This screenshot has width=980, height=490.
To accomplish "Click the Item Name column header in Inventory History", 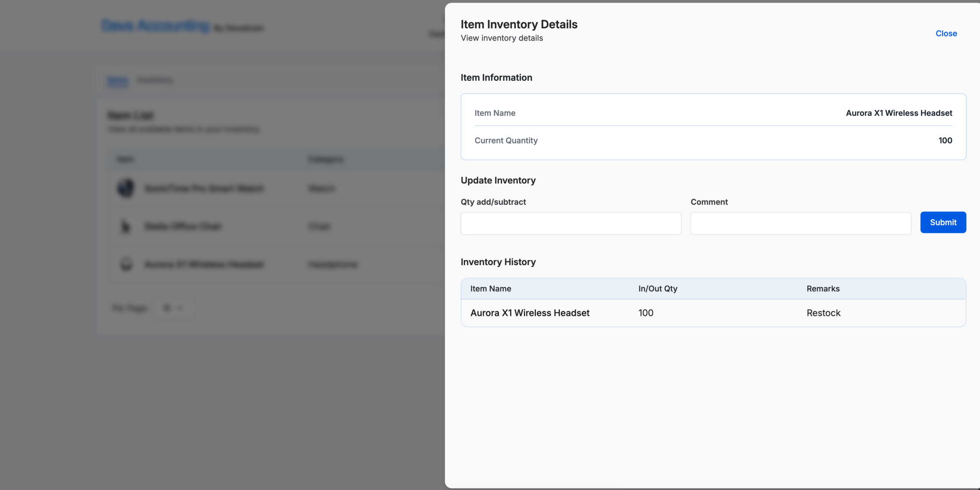I will (490, 288).
